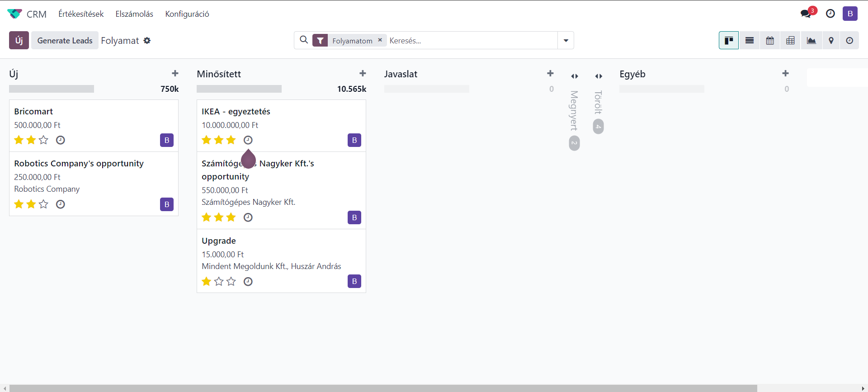Open the activities clock in top bar
Image resolution: width=868 pixels, height=392 pixels.
pos(830,14)
